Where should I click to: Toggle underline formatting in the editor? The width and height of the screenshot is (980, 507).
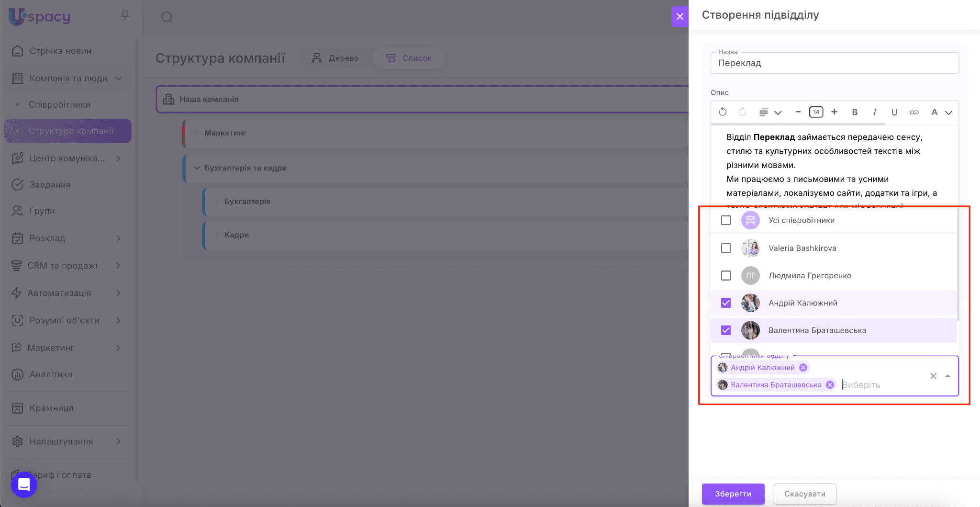[x=894, y=112]
